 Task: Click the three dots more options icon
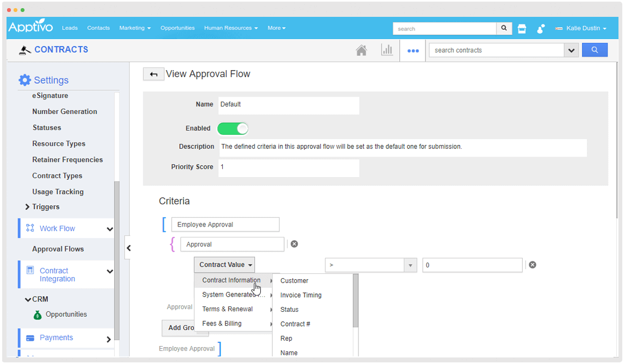coord(413,51)
